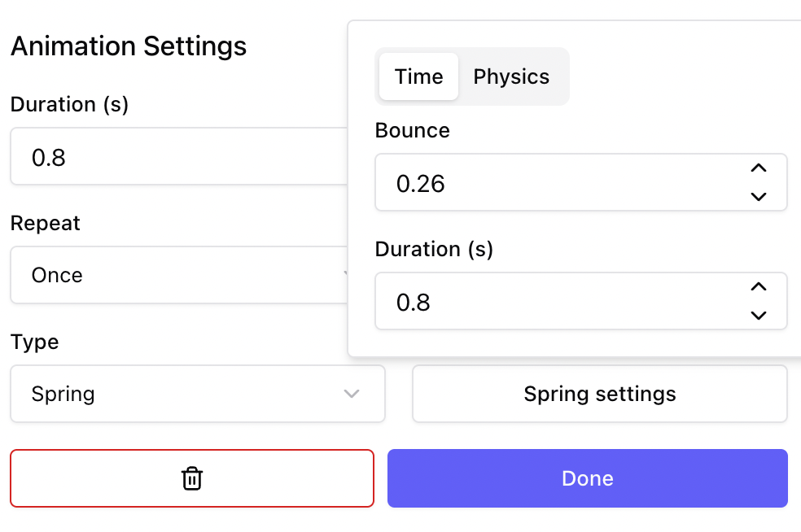Click the Duration (s) label in popup
This screenshot has height=532, width=801.
(x=434, y=249)
